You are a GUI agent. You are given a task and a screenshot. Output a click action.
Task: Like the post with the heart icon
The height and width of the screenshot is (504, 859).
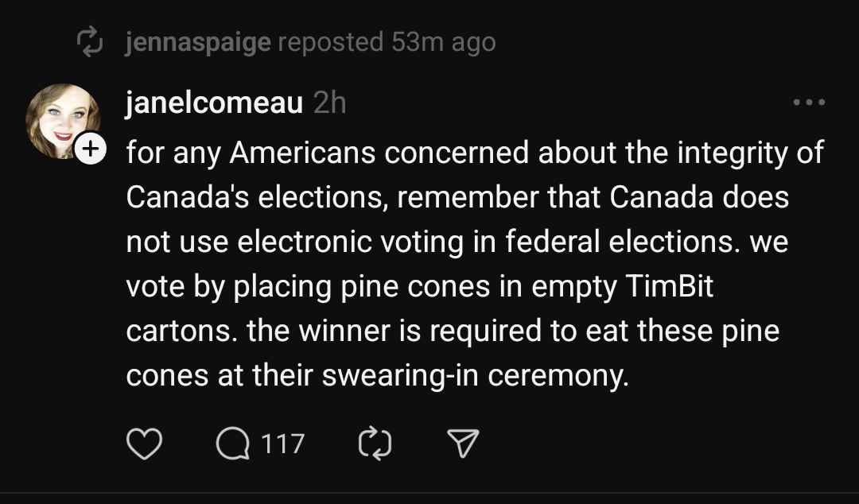[144, 444]
